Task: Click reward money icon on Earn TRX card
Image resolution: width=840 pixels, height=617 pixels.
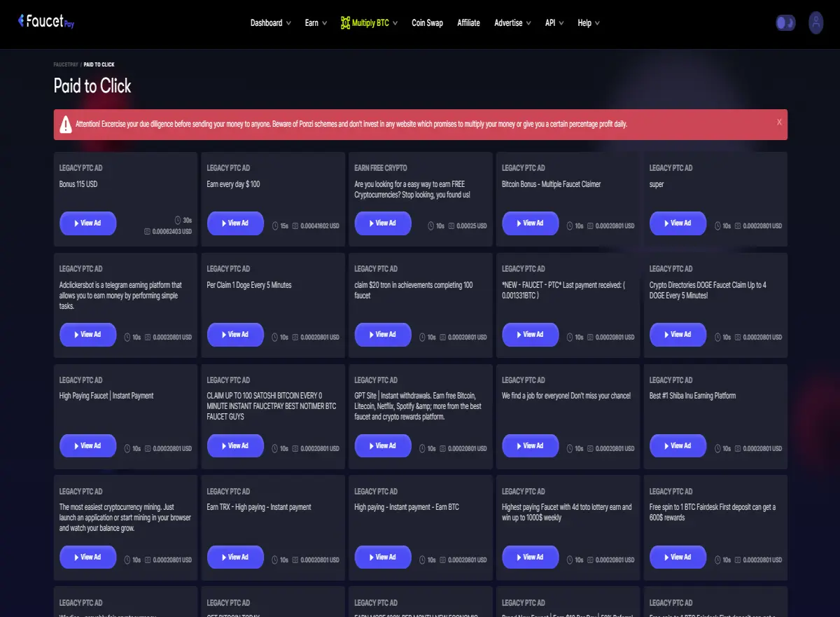Action: point(295,560)
